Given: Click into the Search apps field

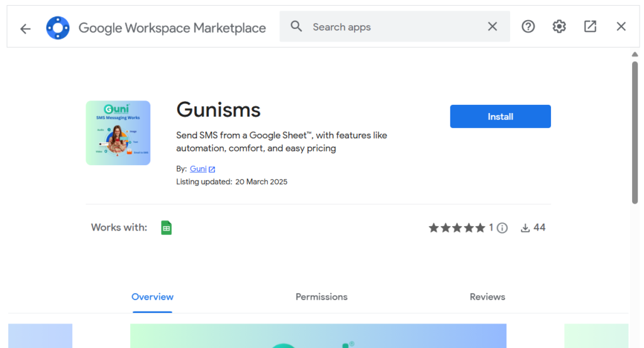Looking at the screenshot, I should [x=394, y=26].
